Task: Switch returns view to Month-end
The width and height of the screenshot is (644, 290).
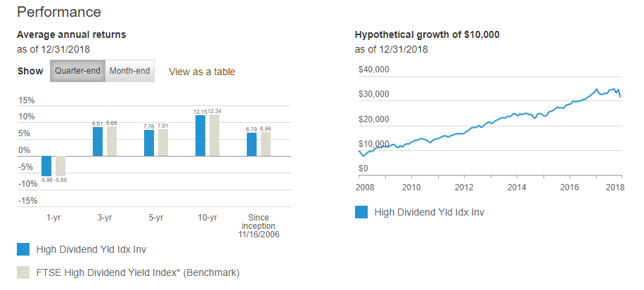Action: tap(130, 71)
